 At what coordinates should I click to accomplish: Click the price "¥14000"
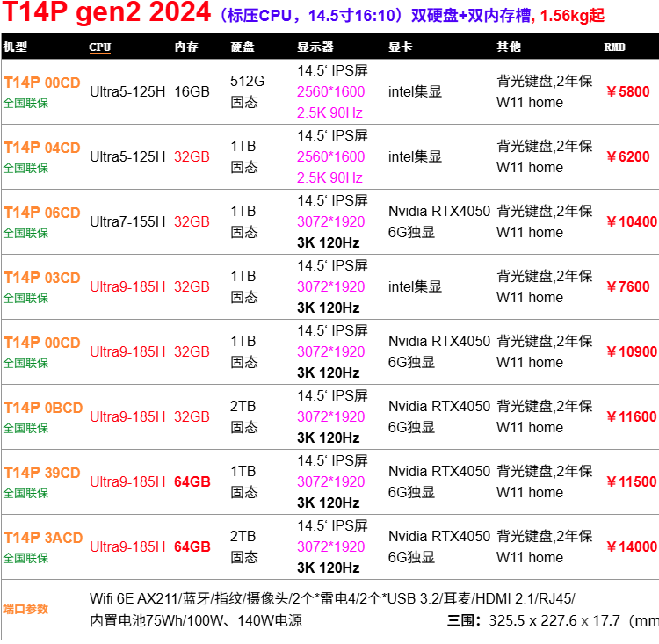click(632, 546)
